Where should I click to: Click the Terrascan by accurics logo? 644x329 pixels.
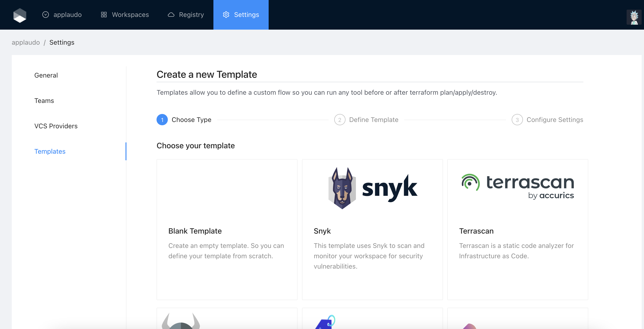tap(518, 186)
